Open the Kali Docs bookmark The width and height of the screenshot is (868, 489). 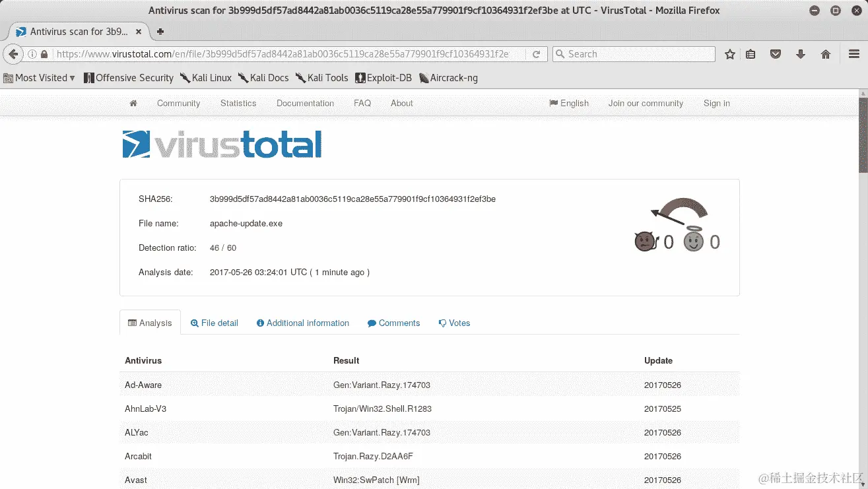(x=263, y=78)
